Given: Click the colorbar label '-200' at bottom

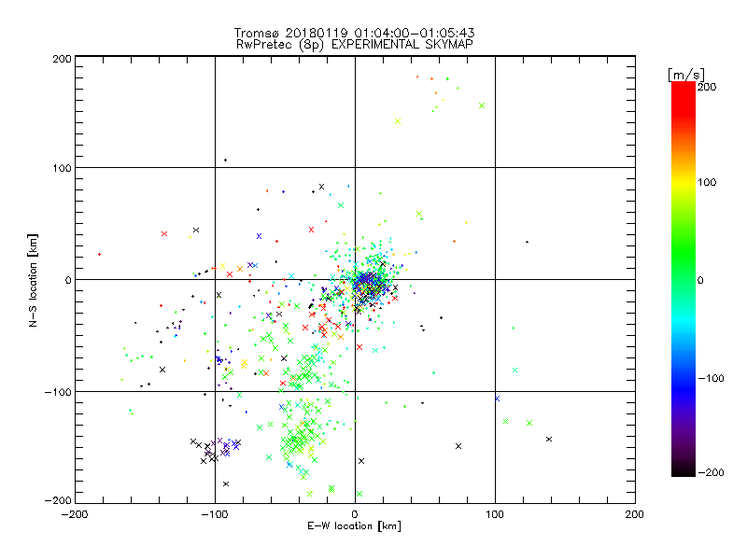Looking at the screenshot, I should click(x=711, y=472).
